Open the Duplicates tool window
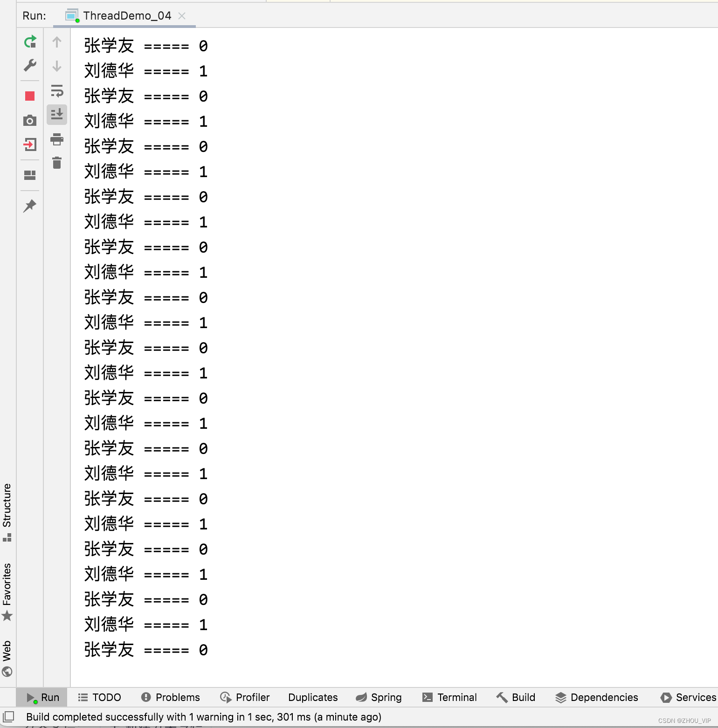 tap(313, 697)
